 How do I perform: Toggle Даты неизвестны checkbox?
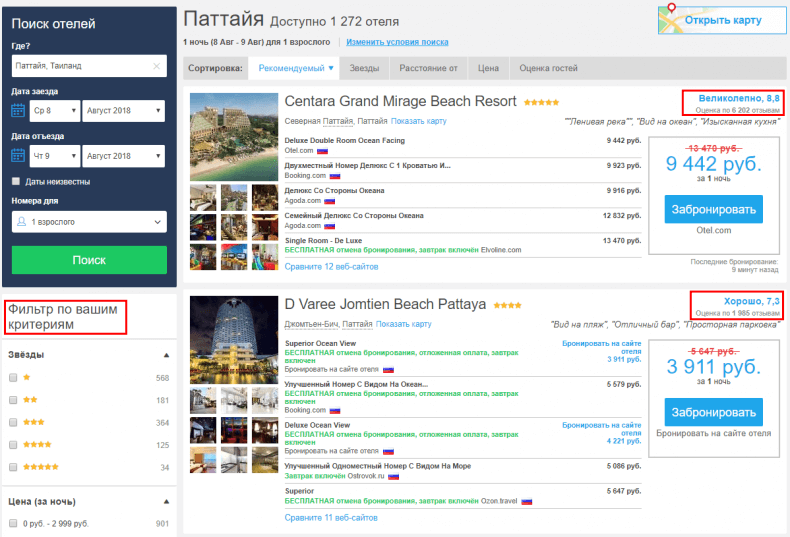click(x=16, y=181)
